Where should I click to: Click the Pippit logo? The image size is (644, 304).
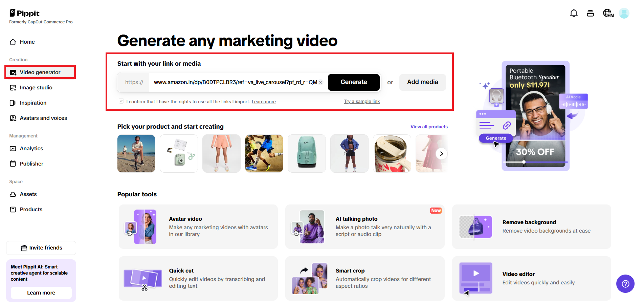pyautogui.click(x=25, y=13)
